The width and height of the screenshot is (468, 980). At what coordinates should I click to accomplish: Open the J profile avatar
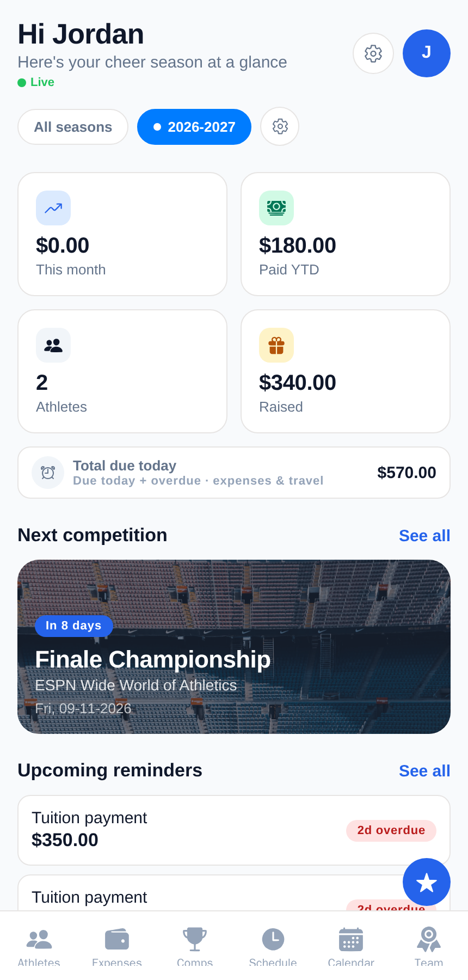coord(427,53)
